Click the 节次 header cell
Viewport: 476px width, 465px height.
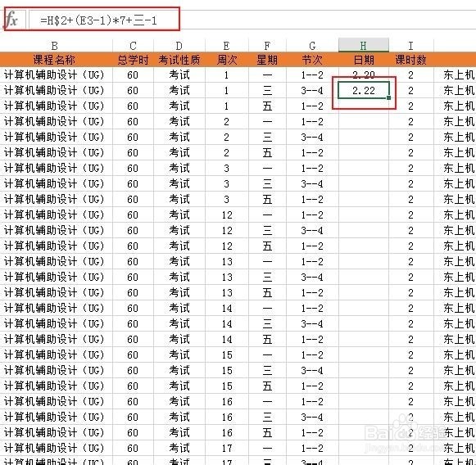pos(312,60)
